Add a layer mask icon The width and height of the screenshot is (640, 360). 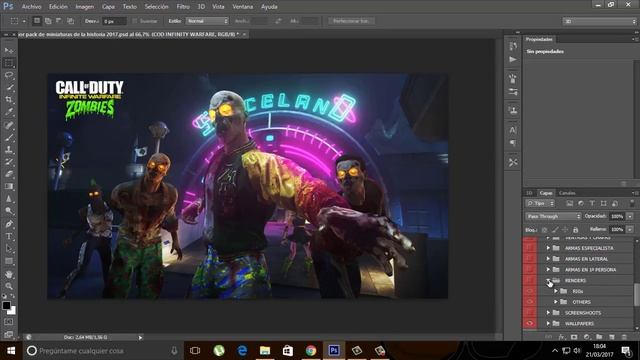point(574,337)
